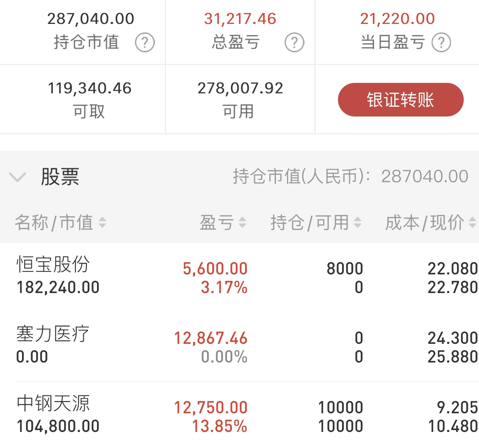The height and width of the screenshot is (448, 479).
Task: Open 塞力医疗 stock holding row
Action: click(239, 347)
